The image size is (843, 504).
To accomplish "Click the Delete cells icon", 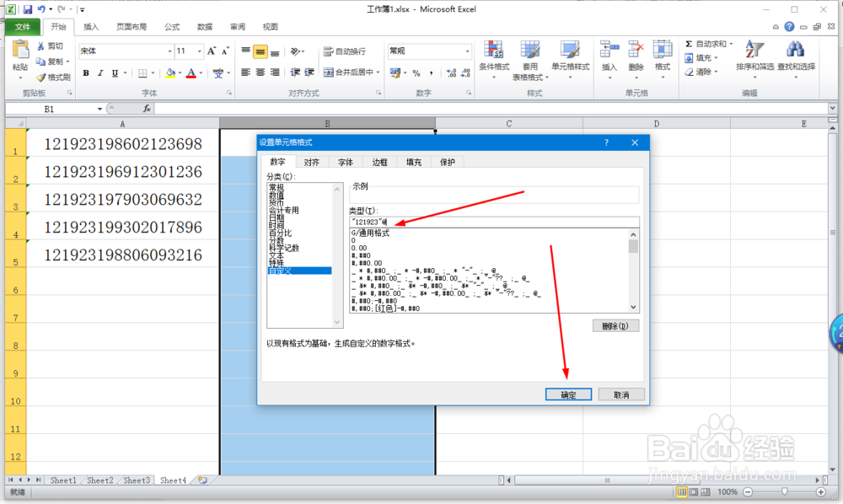I will pyautogui.click(x=636, y=50).
